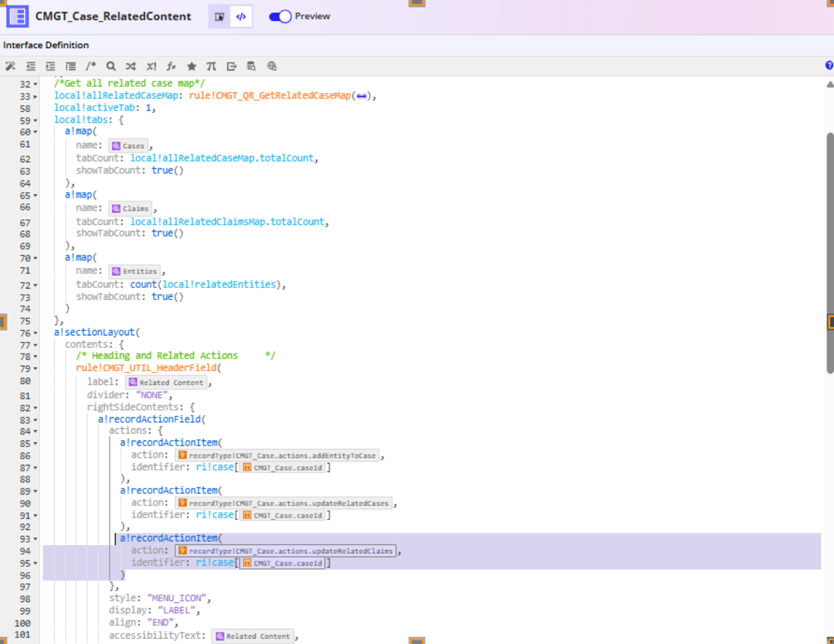Collapse the fold at line 32
The height and width of the screenshot is (644, 834).
[x=35, y=84]
